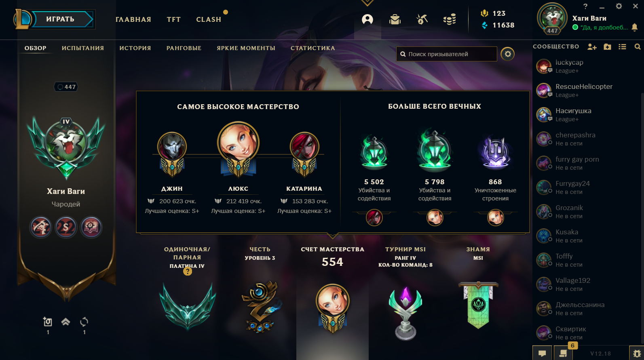644x360 pixels.
Task: Open the Store coins icon
Action: [x=450, y=19]
